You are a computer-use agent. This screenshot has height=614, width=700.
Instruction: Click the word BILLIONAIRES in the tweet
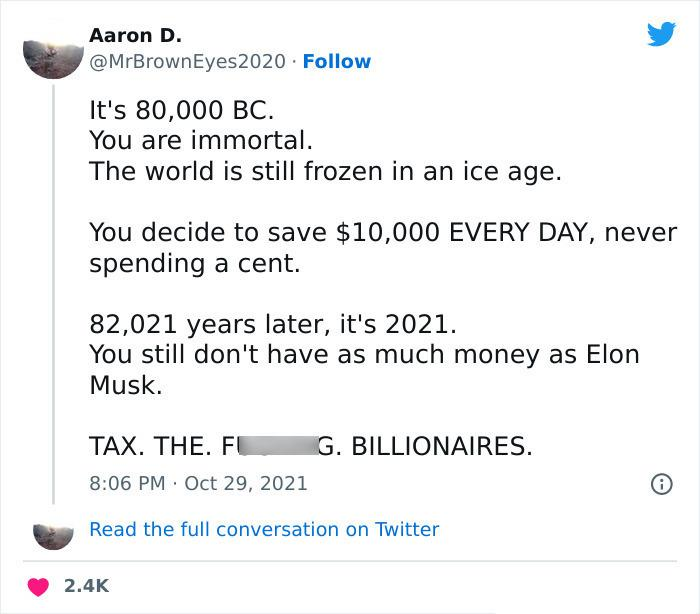click(442, 446)
